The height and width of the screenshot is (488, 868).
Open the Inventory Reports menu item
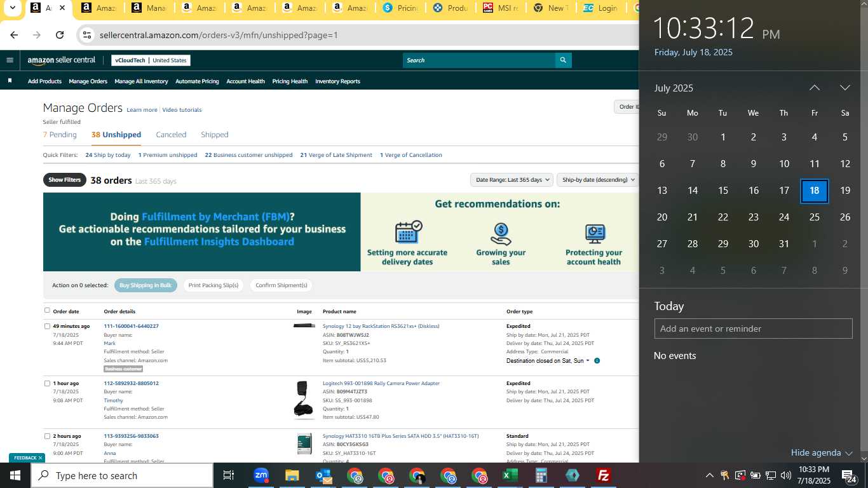click(337, 81)
